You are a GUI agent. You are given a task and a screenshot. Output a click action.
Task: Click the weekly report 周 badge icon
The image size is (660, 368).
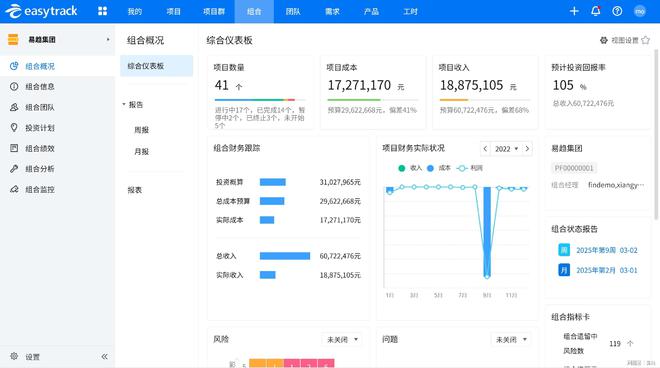[x=564, y=250]
